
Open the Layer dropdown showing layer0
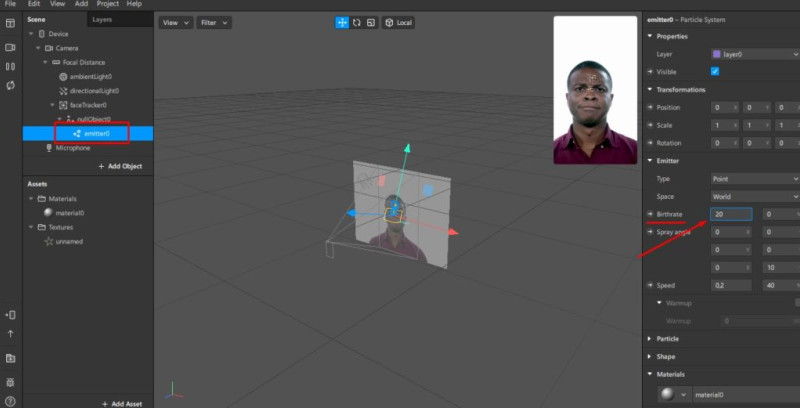click(755, 54)
